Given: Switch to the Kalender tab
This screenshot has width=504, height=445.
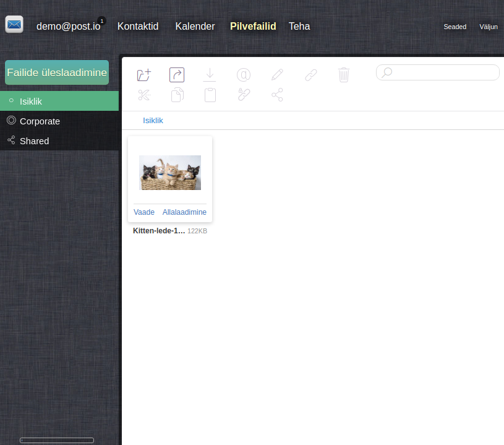Looking at the screenshot, I should coord(195,26).
